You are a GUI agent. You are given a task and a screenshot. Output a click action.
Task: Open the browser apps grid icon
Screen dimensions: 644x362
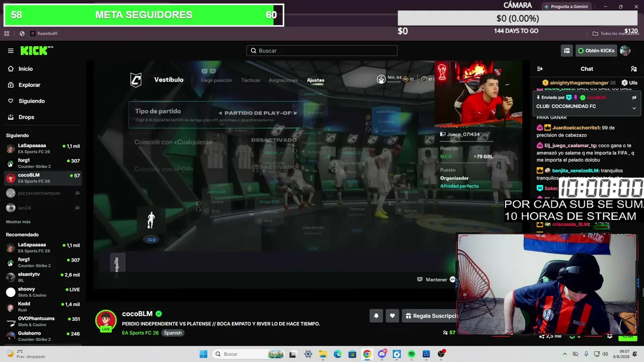pos(7,34)
